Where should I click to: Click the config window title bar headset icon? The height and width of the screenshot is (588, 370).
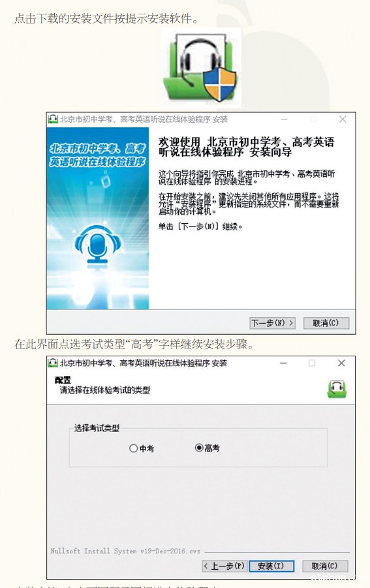(53, 363)
